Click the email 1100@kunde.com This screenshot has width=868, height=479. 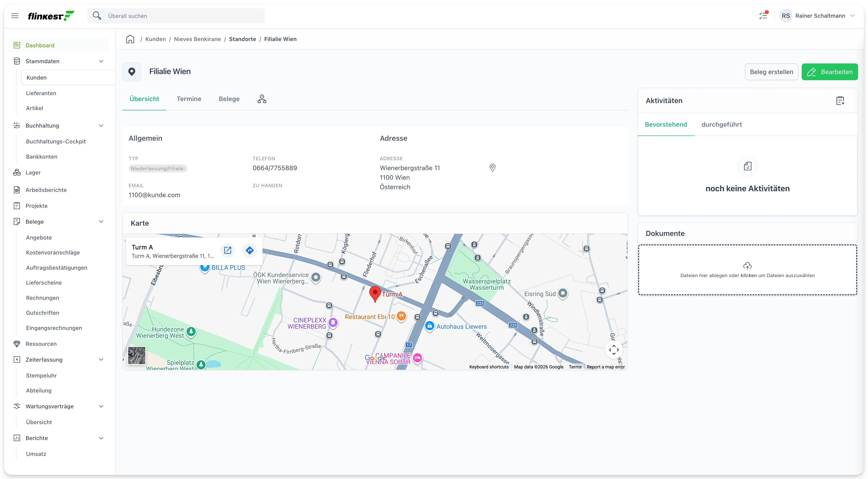pyautogui.click(x=154, y=195)
